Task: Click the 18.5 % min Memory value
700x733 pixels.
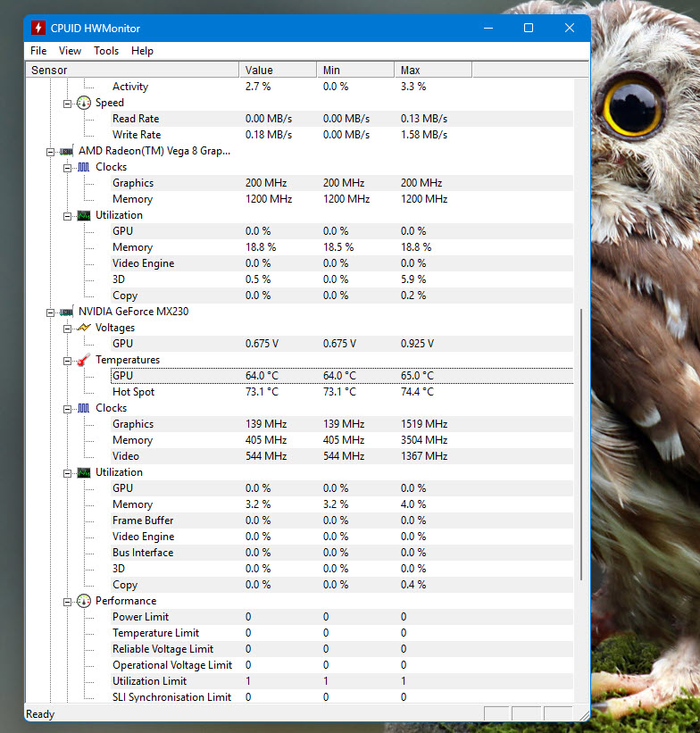Action: click(338, 247)
